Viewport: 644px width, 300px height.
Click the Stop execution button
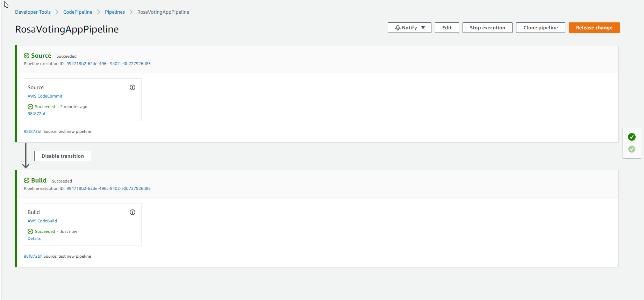point(487,28)
